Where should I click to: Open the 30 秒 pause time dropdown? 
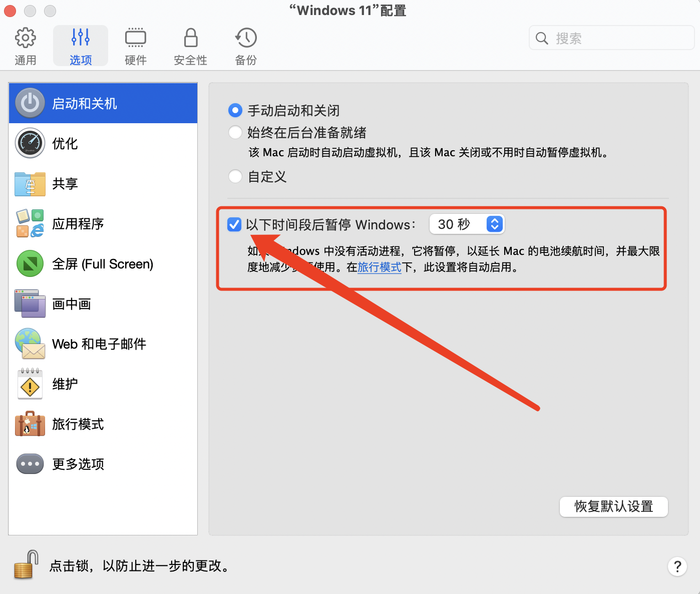pyautogui.click(x=467, y=224)
